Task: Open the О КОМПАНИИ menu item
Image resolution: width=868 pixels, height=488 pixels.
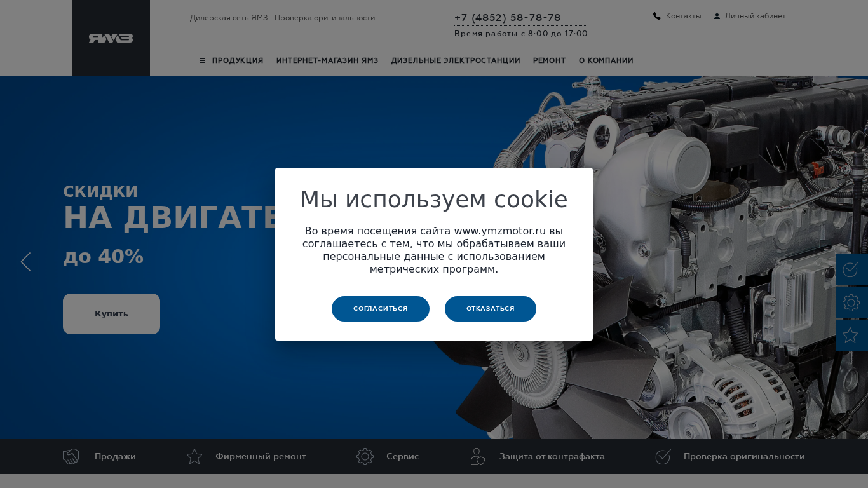Action: [606, 60]
